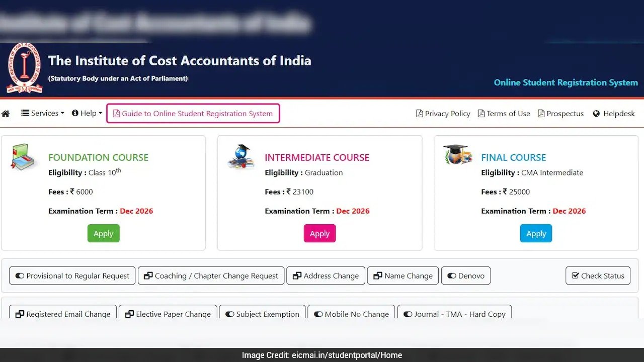Click the CMA Intermediate eligibility text
Screen dimensions: 644x362
point(552,172)
